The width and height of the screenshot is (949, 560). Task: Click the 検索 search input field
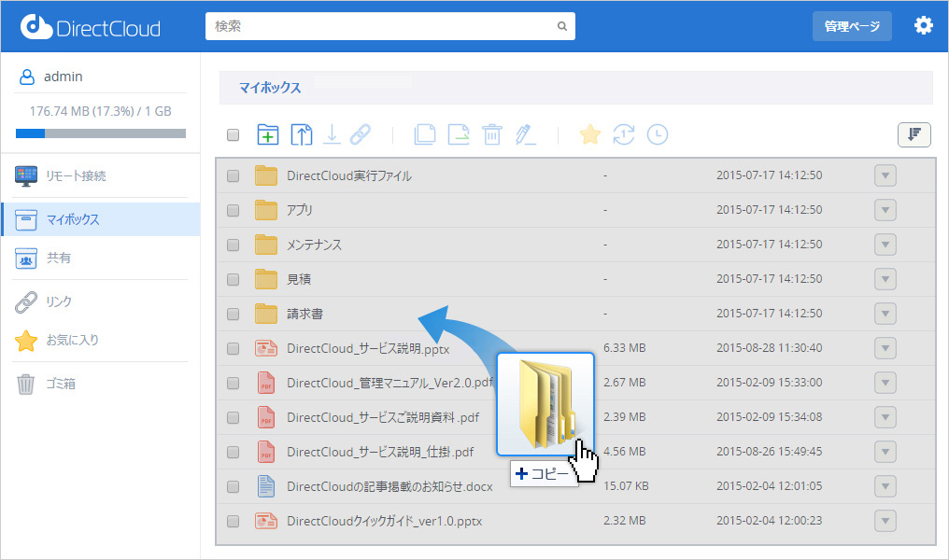(390, 27)
